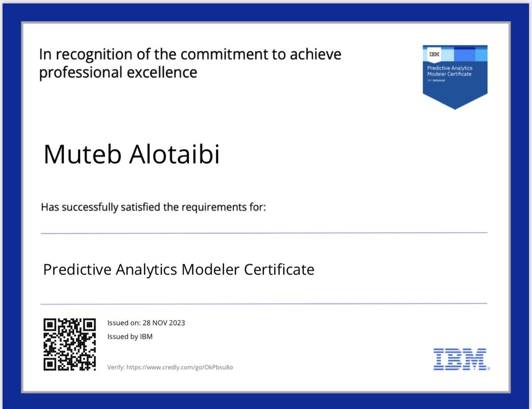Open the Credly verify link
Viewport: 532px width, 409px height.
click(179, 367)
